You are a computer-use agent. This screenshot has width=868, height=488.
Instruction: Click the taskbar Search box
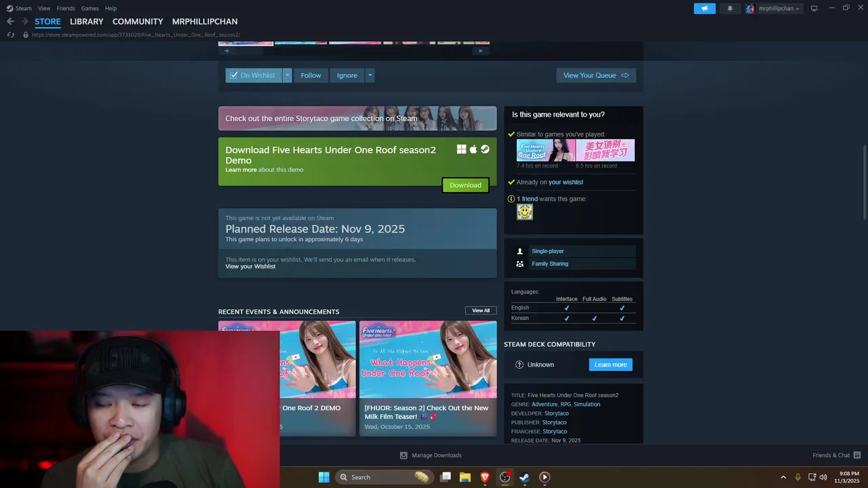(x=384, y=477)
